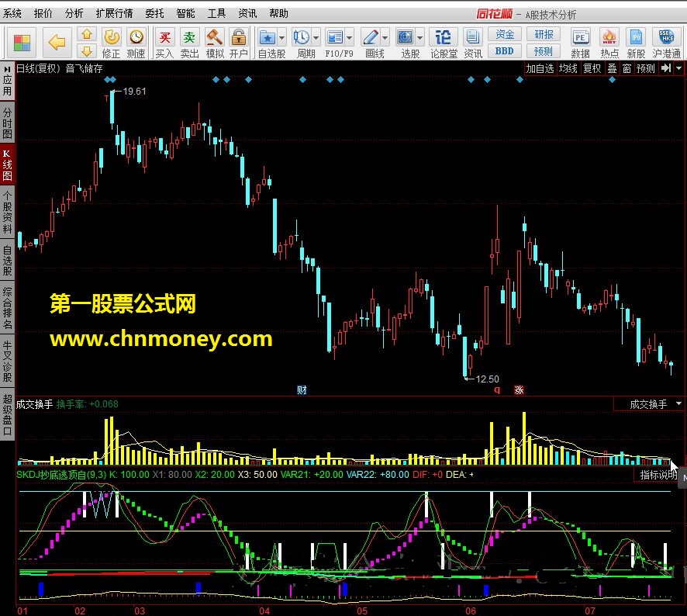Expand the 自选股 dropdown arrow
Screen dimensions: 687x616
tap(281, 38)
